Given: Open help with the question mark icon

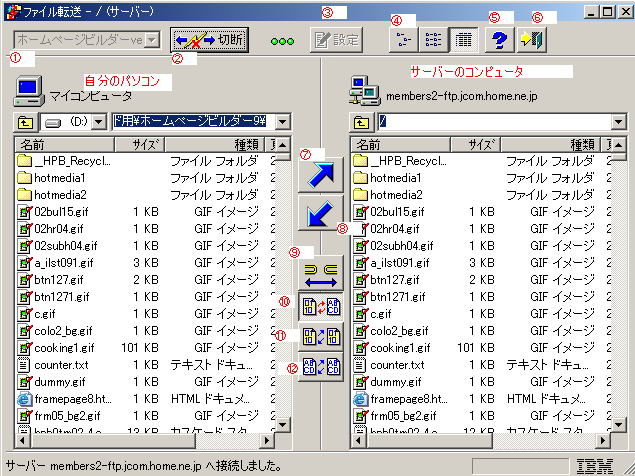Looking at the screenshot, I should (498, 40).
